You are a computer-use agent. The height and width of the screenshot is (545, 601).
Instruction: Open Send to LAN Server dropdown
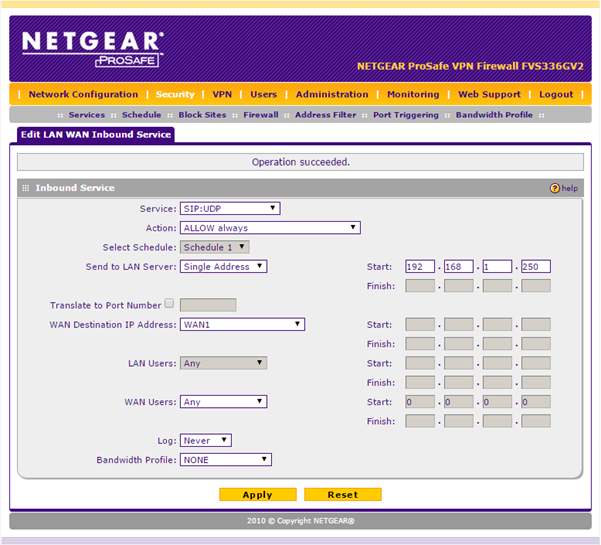223,266
